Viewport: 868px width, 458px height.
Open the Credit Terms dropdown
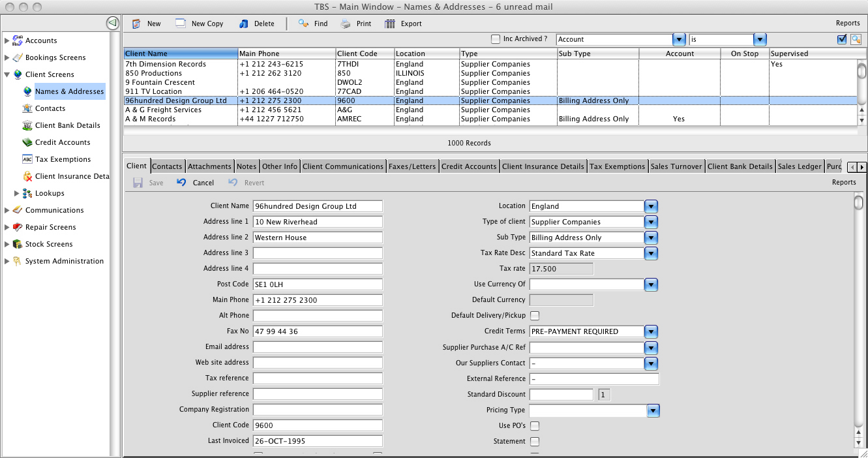(651, 331)
